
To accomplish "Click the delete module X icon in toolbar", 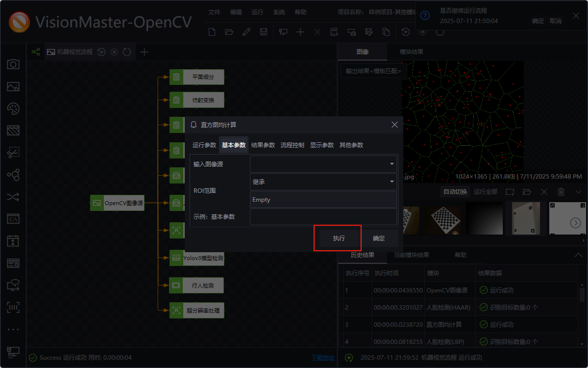I will tap(318, 31).
